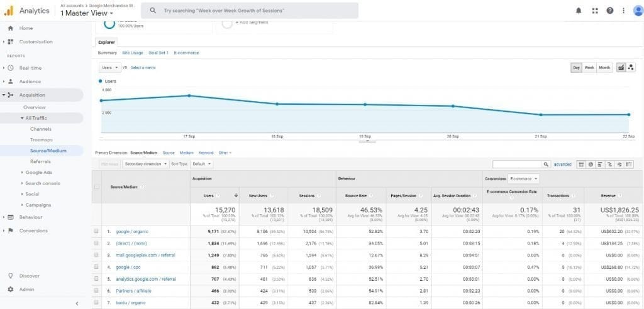The height and width of the screenshot is (309, 644).
Task: Select the percentage pie view icon
Action: point(591,164)
